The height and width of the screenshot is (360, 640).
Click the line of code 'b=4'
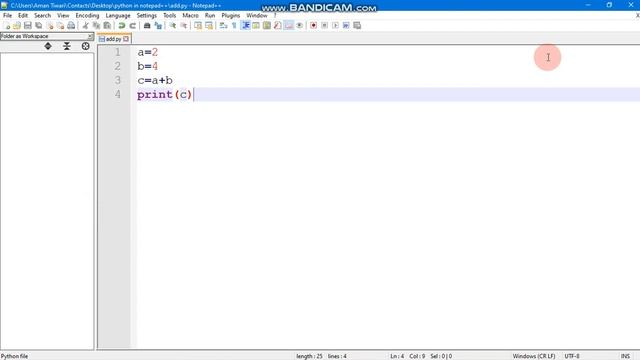(x=148, y=66)
